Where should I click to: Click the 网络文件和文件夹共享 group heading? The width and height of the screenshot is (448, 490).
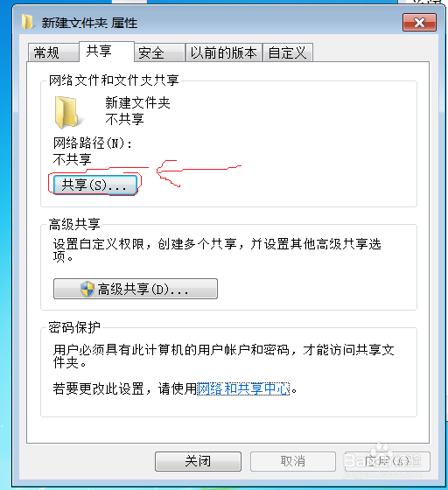click(114, 80)
